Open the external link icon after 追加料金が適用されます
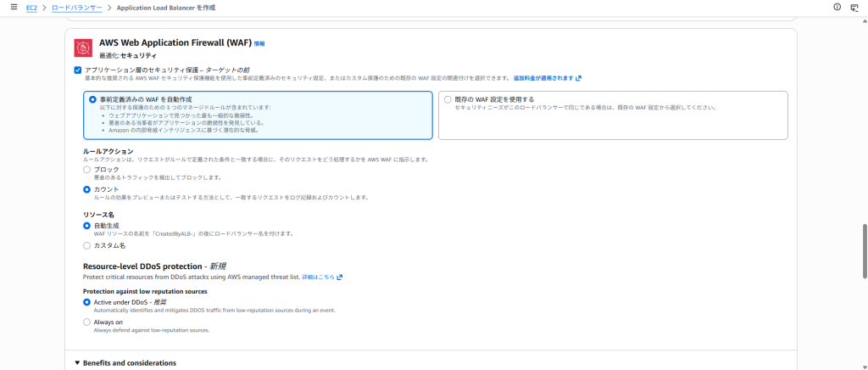The image size is (868, 370). pyautogui.click(x=578, y=78)
